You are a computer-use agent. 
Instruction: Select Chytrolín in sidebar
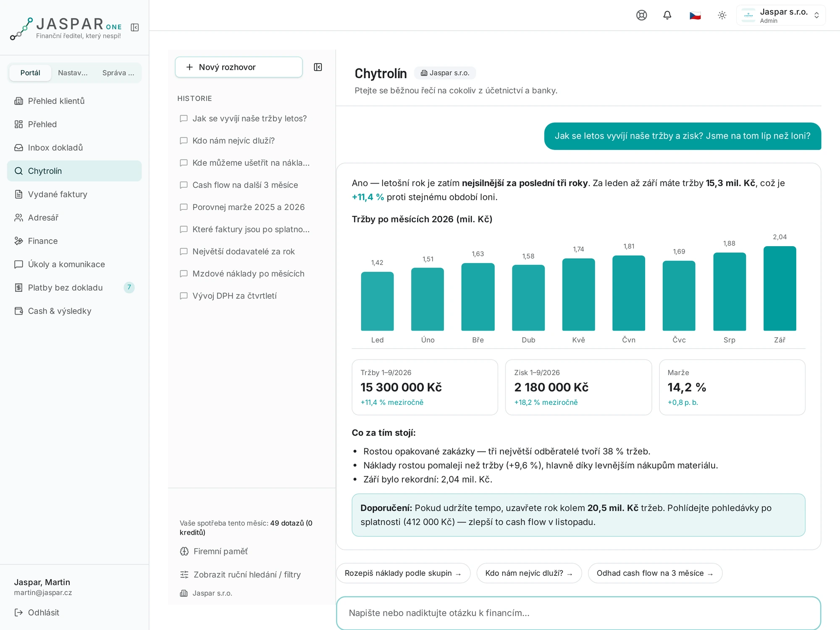[74, 171]
